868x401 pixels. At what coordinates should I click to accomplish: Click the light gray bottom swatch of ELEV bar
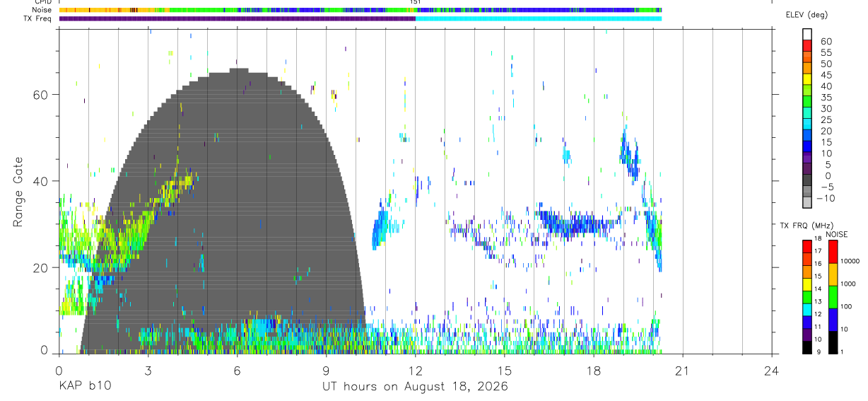[807, 202]
